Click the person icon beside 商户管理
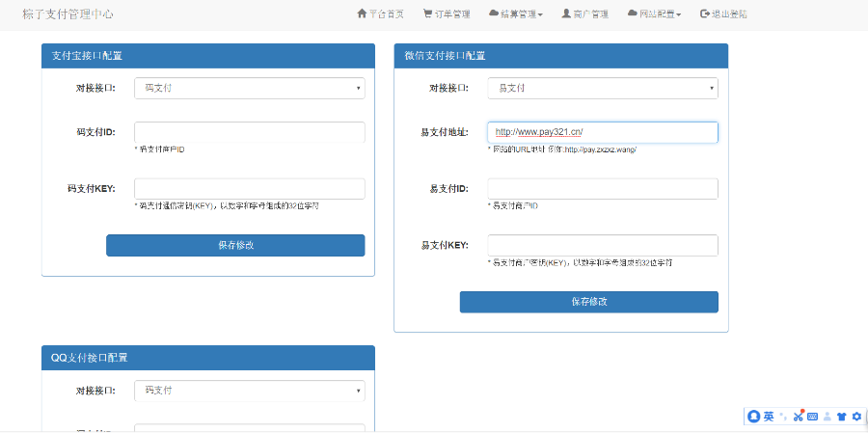This screenshot has width=868, height=433. (566, 14)
